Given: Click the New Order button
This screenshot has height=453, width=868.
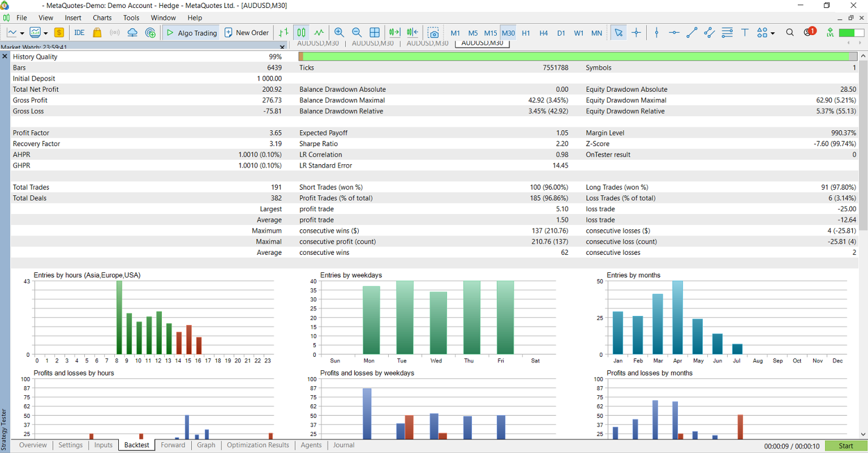Looking at the screenshot, I should point(247,33).
